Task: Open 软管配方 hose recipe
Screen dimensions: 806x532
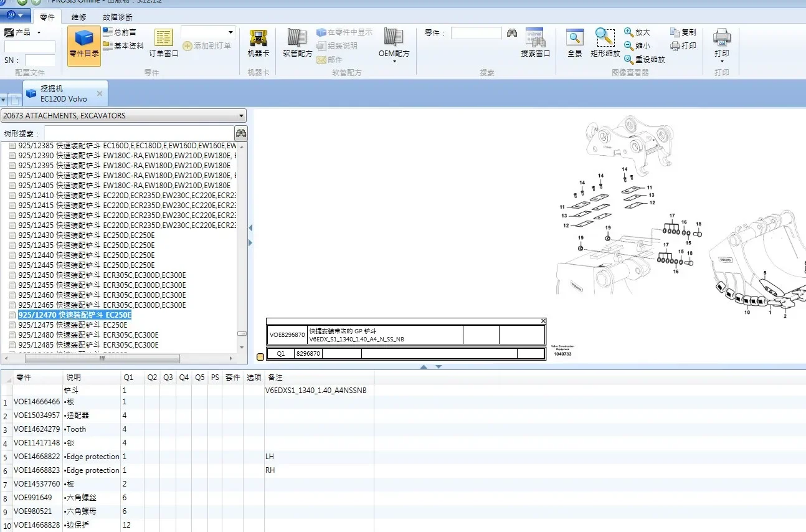Action: point(297,44)
